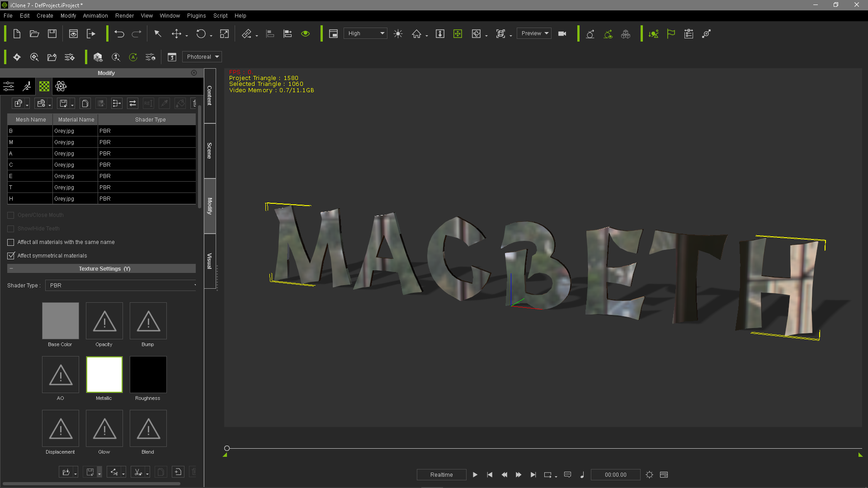Image resolution: width=868 pixels, height=488 pixels.
Task: Toggle Show/Hide Teeth checkbox
Action: 11,229
